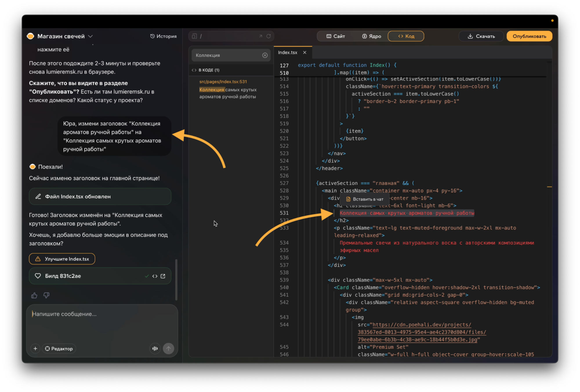580x392 pixels.
Task: Switch to the Ядро tab
Action: point(371,36)
